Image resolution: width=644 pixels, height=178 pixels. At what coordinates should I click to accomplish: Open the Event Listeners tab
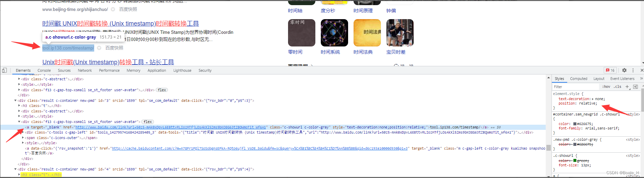[622, 79]
